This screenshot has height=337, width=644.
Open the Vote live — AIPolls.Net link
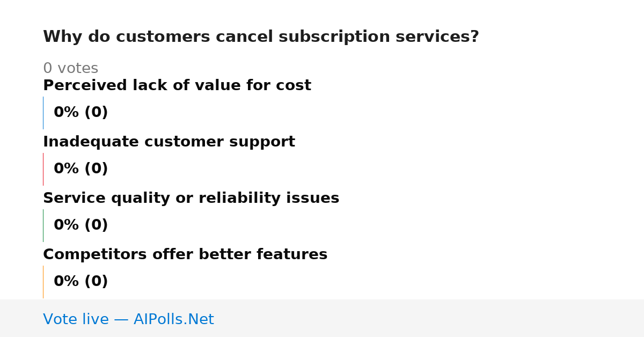click(x=128, y=319)
